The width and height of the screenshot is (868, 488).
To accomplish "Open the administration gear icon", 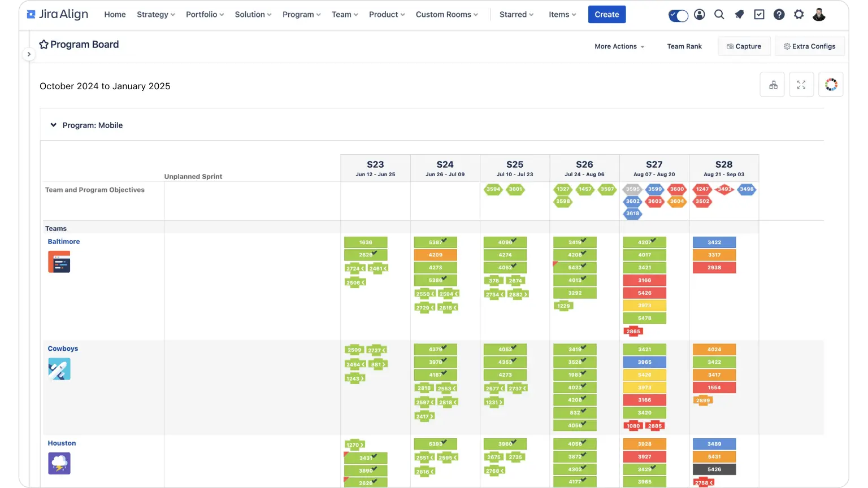I will coord(798,14).
